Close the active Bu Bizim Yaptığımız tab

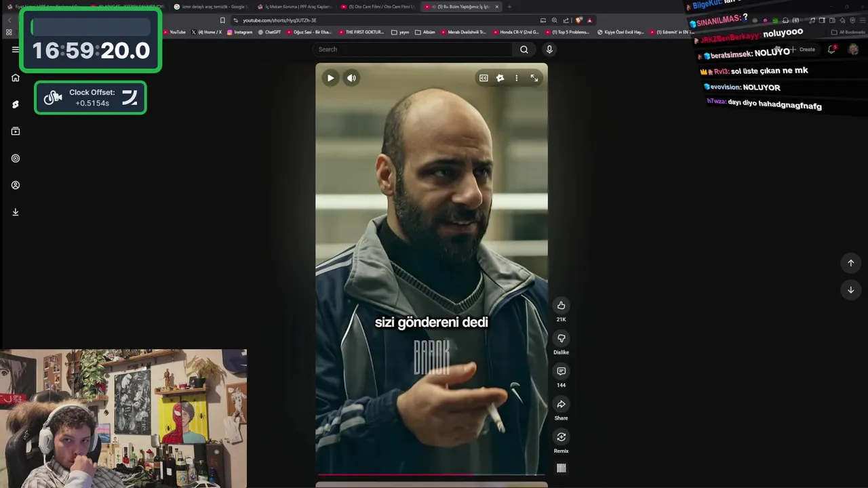click(x=497, y=7)
